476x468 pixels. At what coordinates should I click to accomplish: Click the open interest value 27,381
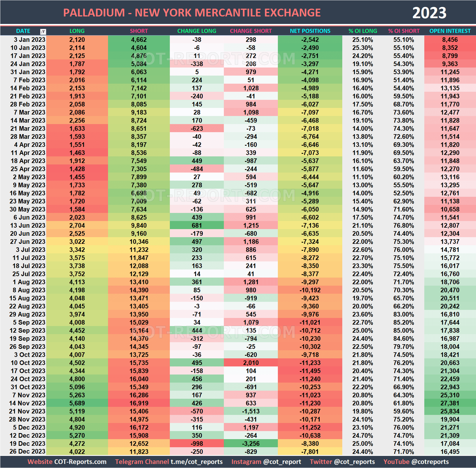pyautogui.click(x=450, y=403)
